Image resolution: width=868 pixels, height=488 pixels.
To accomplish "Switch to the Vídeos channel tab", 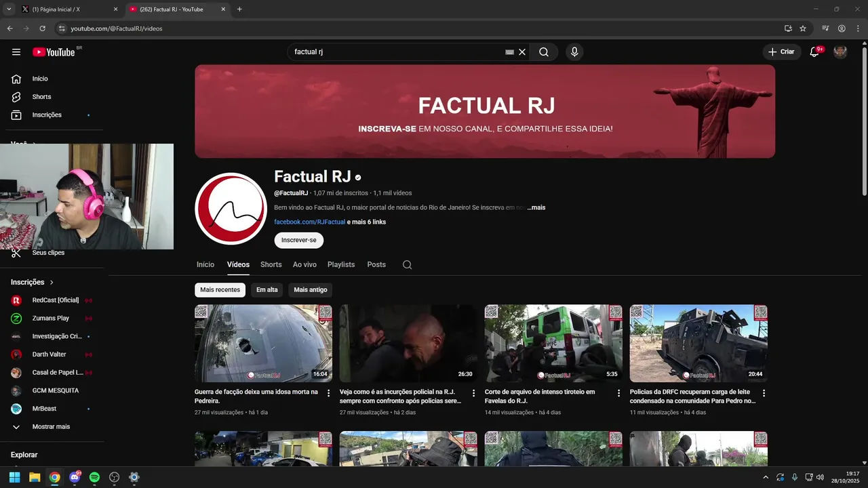I will pos(238,264).
